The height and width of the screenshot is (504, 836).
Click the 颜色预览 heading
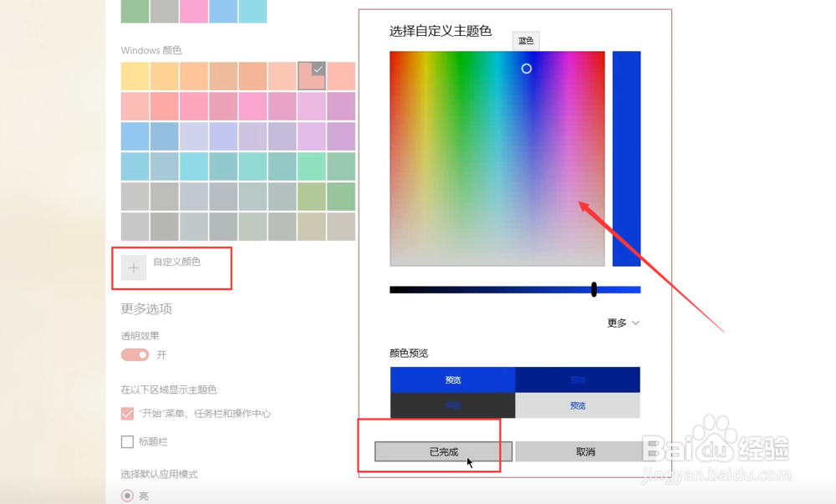[x=409, y=354]
